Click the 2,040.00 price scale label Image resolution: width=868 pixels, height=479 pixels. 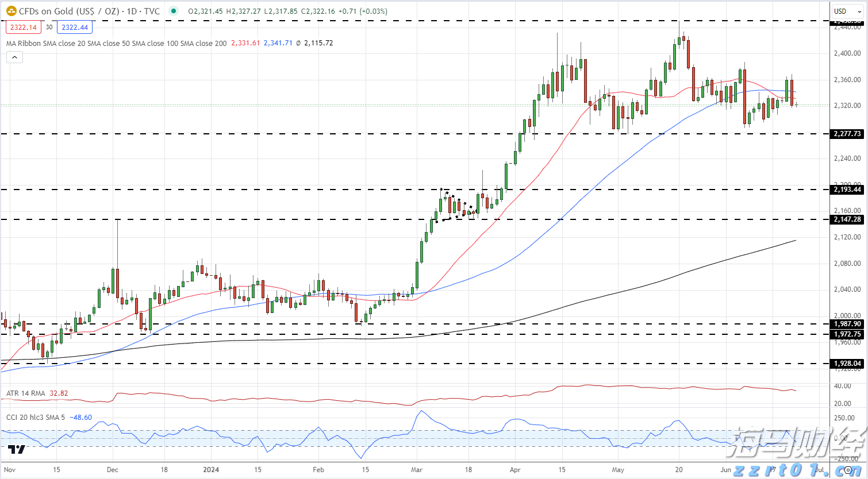point(848,289)
